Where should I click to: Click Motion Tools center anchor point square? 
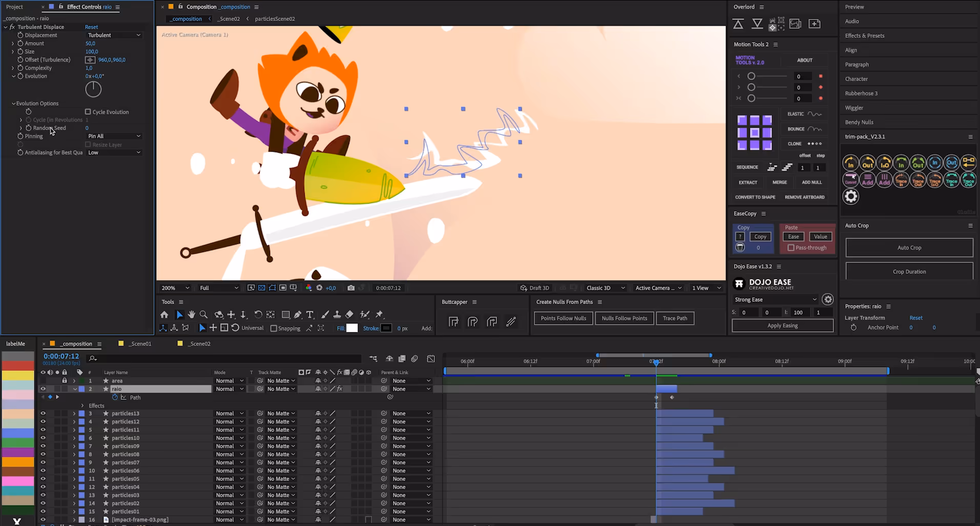click(755, 133)
